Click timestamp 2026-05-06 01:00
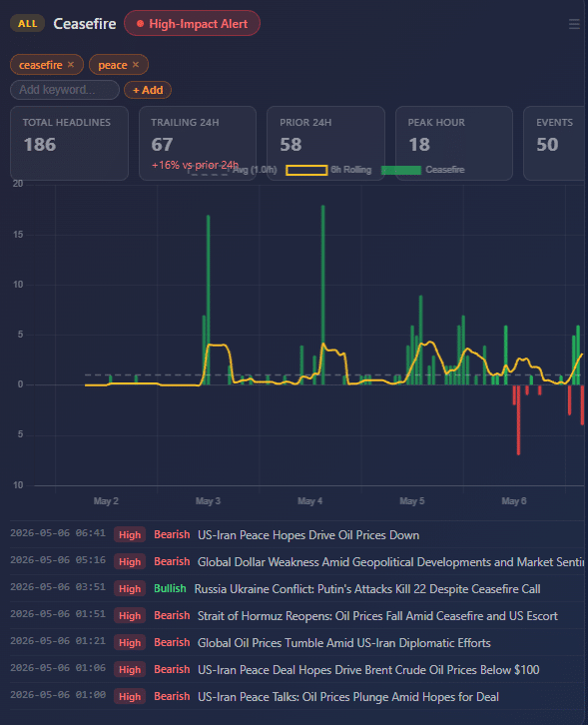This screenshot has width=588, height=725. [x=58, y=695]
